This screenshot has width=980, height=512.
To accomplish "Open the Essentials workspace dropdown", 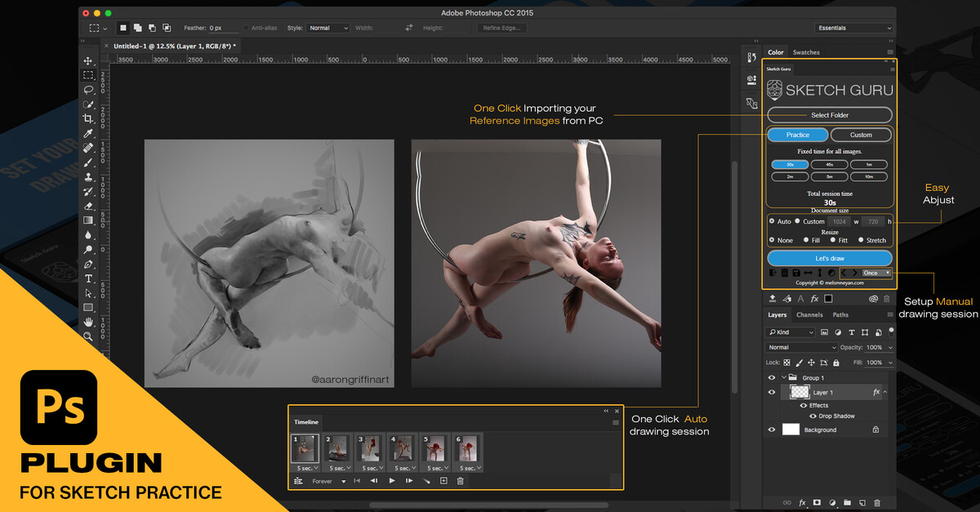I will [x=854, y=28].
